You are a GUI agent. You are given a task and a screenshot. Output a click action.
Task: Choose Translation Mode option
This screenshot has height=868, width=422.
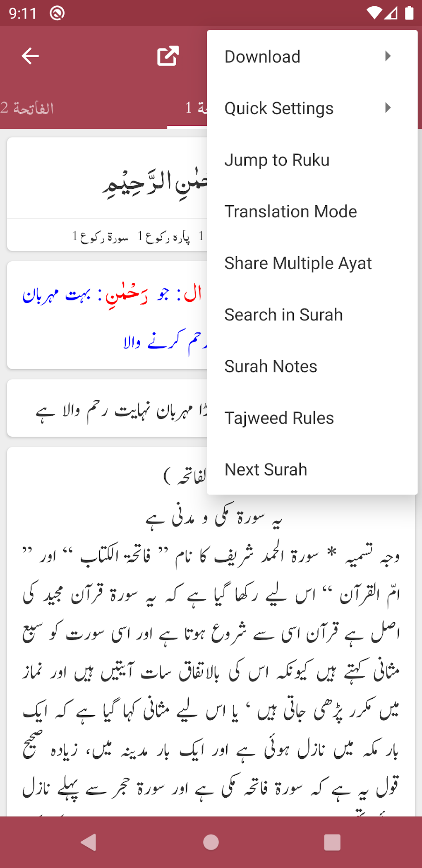290,212
